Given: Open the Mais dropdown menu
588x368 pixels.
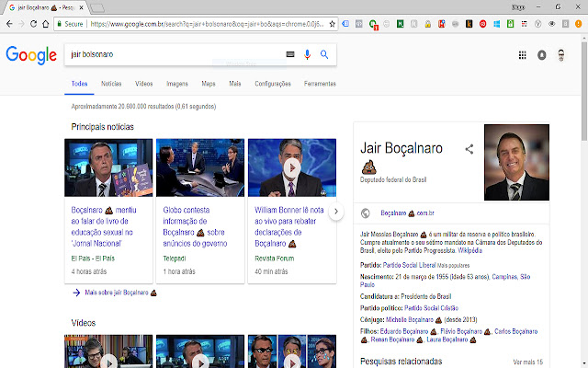Looking at the screenshot, I should click(235, 84).
